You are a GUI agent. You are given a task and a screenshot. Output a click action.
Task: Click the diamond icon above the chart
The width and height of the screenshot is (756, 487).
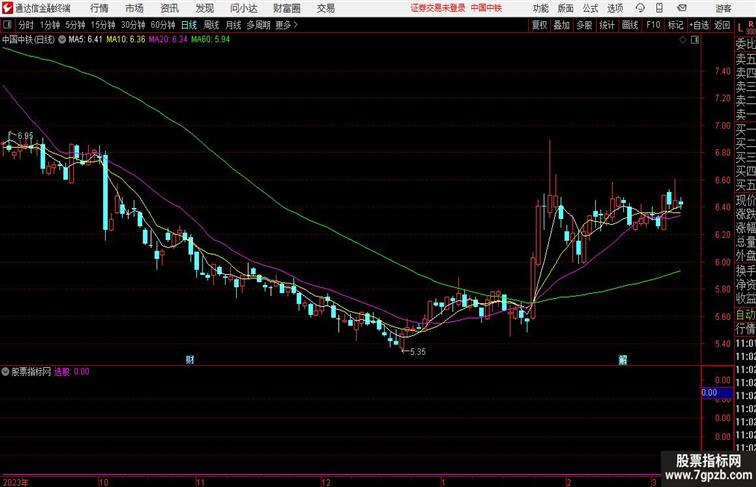(683, 40)
